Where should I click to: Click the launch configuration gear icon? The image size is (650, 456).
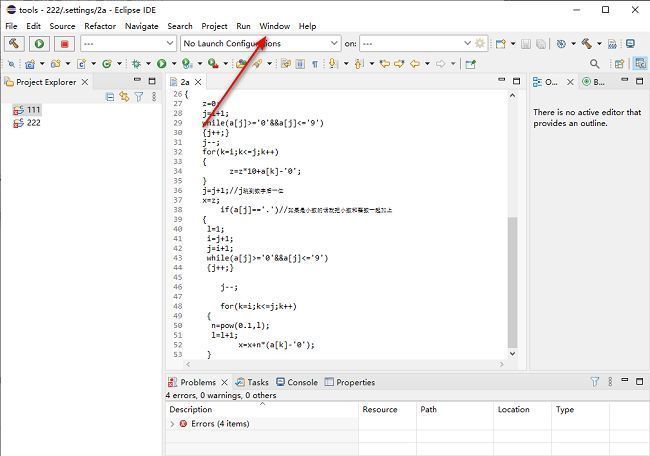[x=480, y=44]
